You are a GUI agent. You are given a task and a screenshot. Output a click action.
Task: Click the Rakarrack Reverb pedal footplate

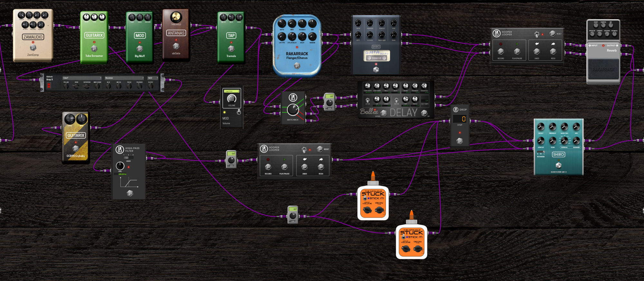[x=603, y=69]
